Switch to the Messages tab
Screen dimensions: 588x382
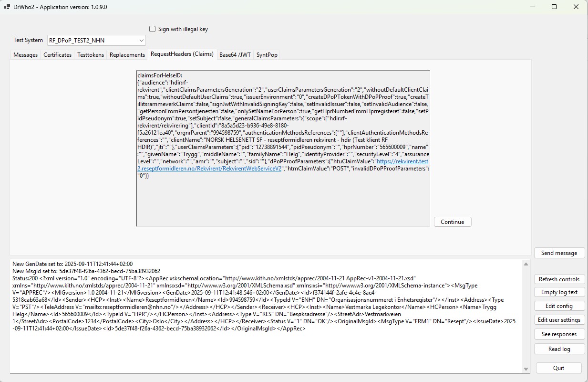[x=25, y=54]
